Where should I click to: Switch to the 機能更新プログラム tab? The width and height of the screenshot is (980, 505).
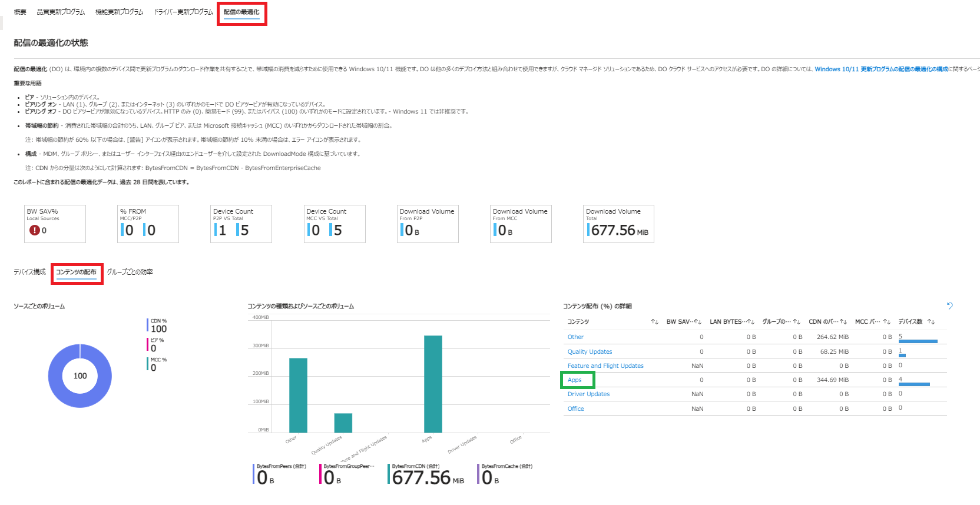click(120, 12)
